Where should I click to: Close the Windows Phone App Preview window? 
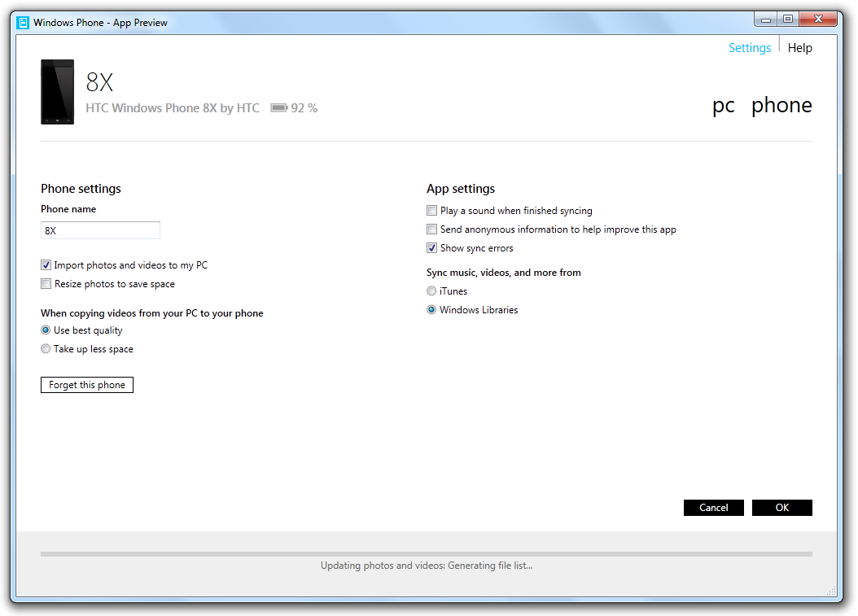coord(818,20)
